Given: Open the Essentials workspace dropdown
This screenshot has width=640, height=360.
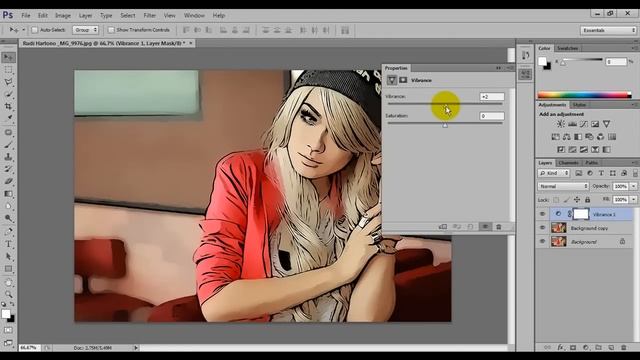Looking at the screenshot, I should 609,30.
